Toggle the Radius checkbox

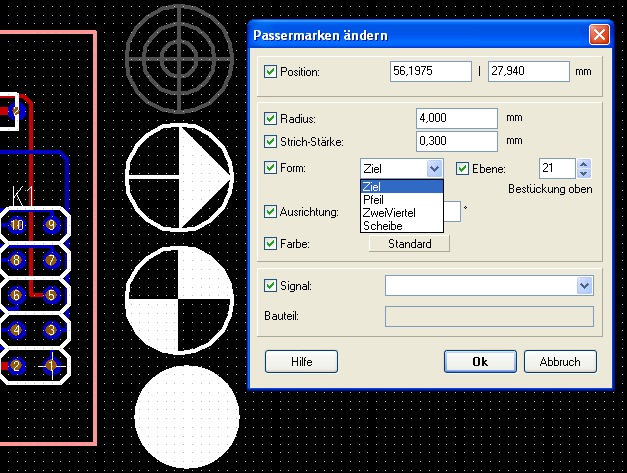[x=270, y=118]
